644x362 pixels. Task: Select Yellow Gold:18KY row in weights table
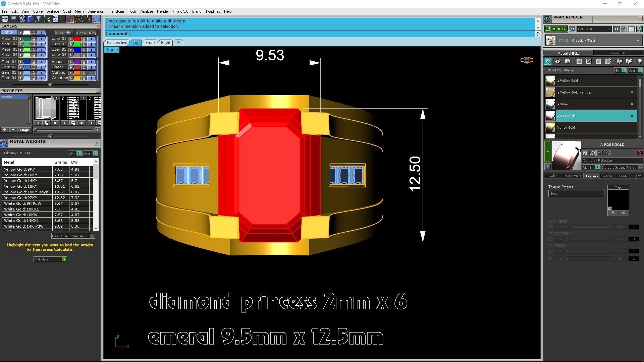[20, 186]
